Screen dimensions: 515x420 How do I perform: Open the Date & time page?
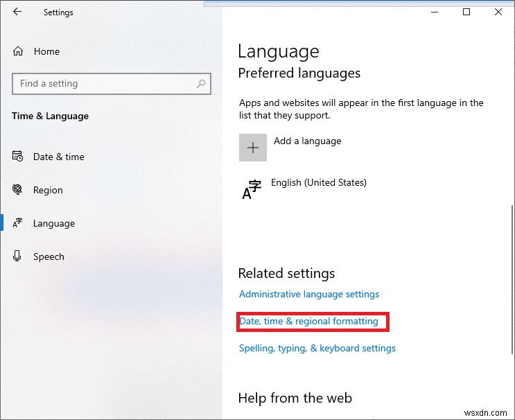click(59, 157)
